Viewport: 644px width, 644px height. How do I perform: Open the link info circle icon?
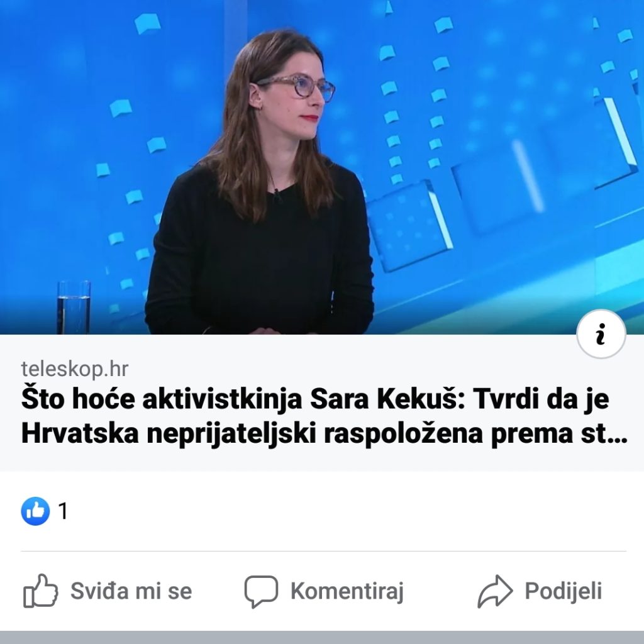[601, 334]
